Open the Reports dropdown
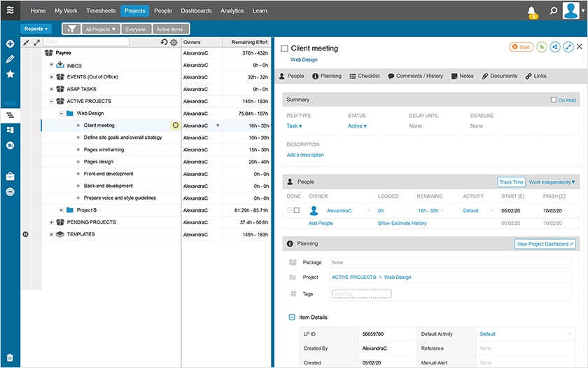The height and width of the screenshot is (368, 588). coord(36,29)
